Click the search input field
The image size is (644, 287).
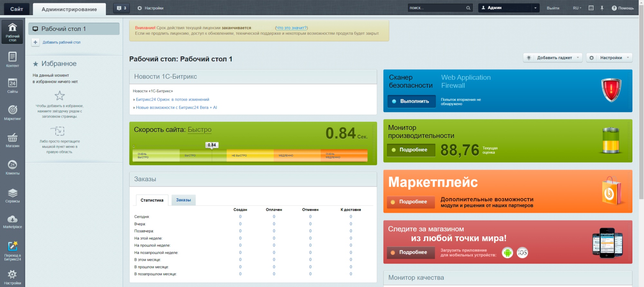coord(436,8)
